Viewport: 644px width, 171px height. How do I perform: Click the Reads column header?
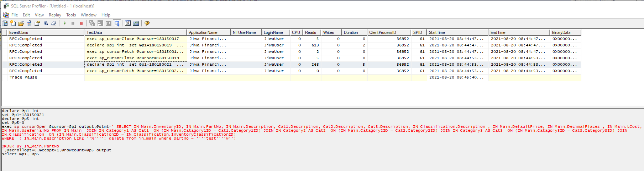(x=311, y=32)
